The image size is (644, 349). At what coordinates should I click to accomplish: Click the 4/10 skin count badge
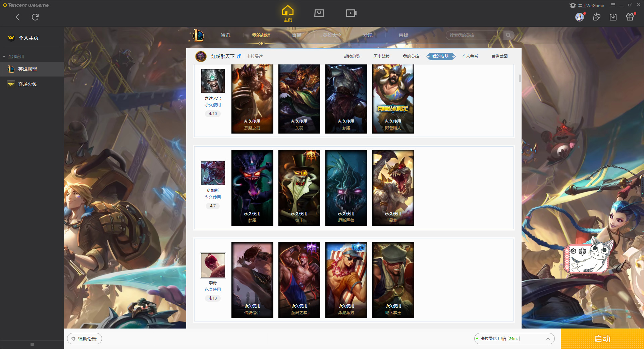tap(213, 114)
